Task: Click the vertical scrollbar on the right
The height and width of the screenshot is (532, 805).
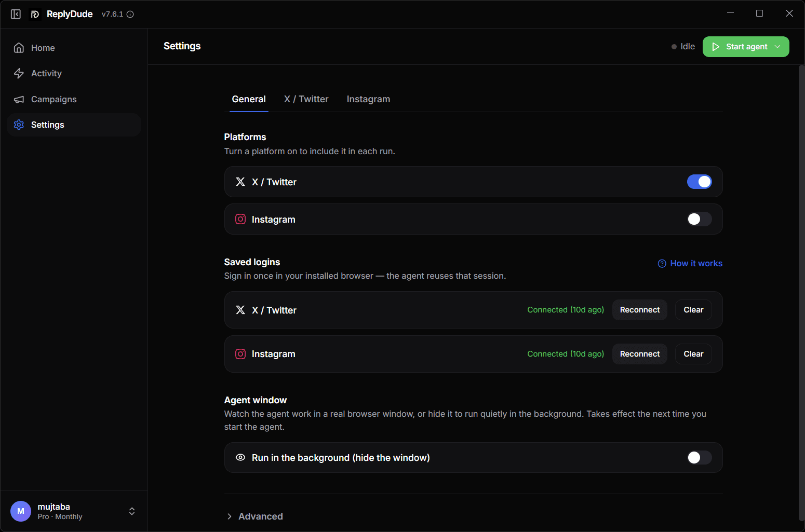Action: 801,293
